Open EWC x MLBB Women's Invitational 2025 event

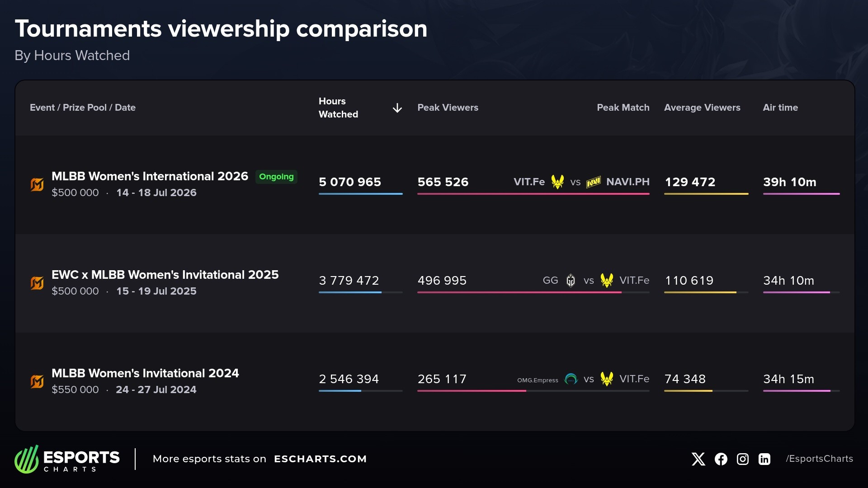tap(165, 275)
